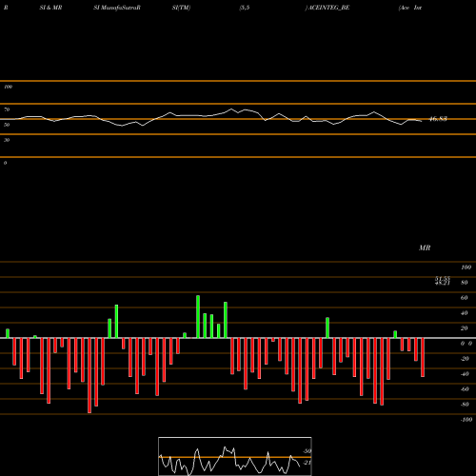The image size is (476, 476).
Task: Click the RSI axis label 30
Action: click(x=7, y=140)
